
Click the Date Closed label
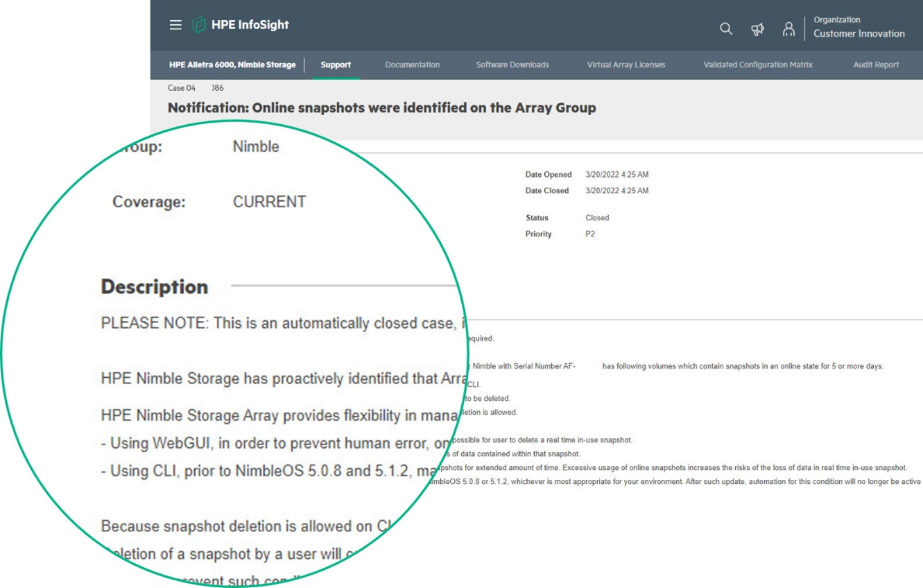point(547,191)
